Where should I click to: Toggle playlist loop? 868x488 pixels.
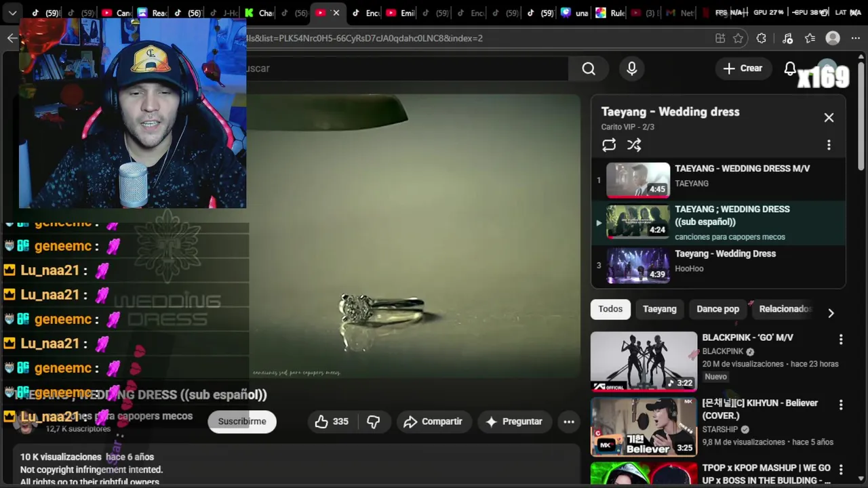[609, 145]
